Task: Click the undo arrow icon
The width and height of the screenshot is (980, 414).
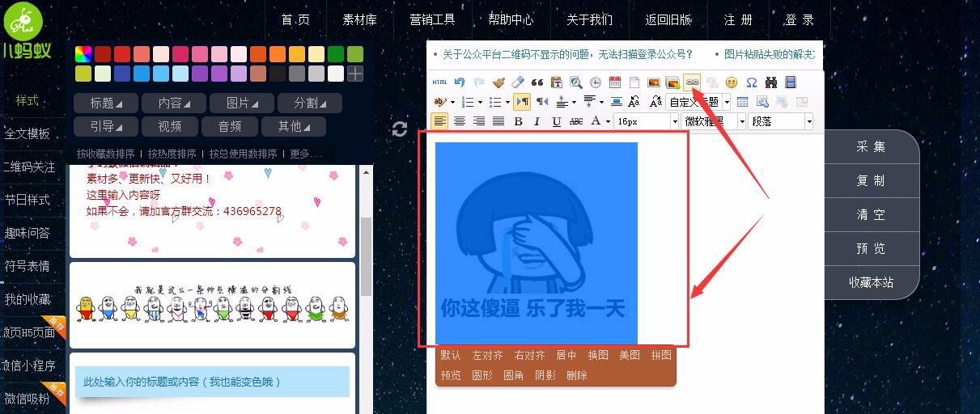Action: (x=460, y=82)
